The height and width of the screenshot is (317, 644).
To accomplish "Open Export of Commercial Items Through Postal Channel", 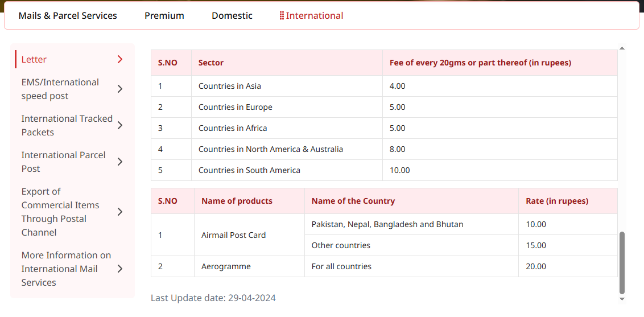I will [x=60, y=212].
